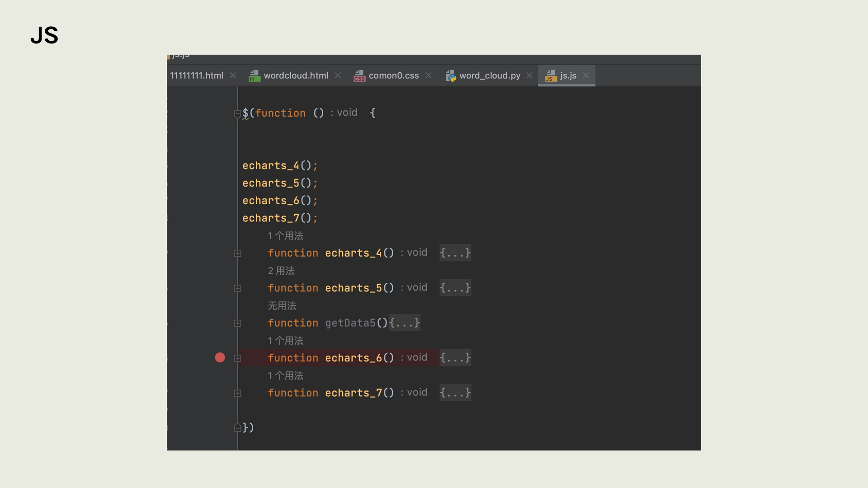Switch to the 11111111.html tab
The height and width of the screenshot is (488, 868).
(x=197, y=75)
